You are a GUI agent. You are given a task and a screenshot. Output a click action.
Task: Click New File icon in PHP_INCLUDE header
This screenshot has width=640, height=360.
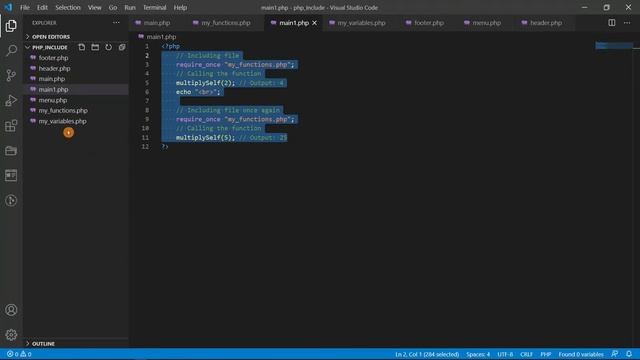[82, 47]
